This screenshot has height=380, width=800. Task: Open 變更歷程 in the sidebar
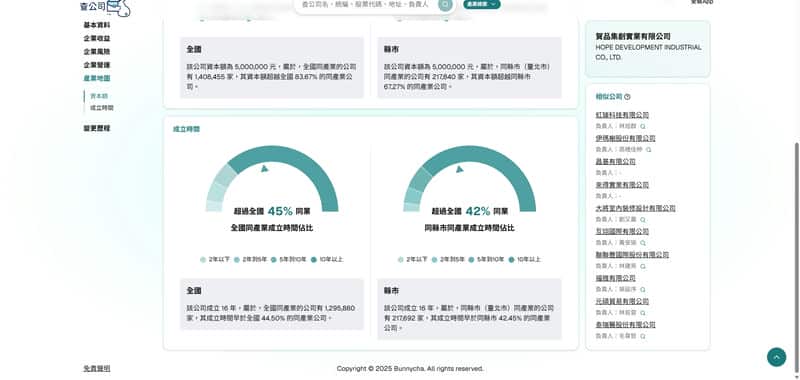click(97, 129)
